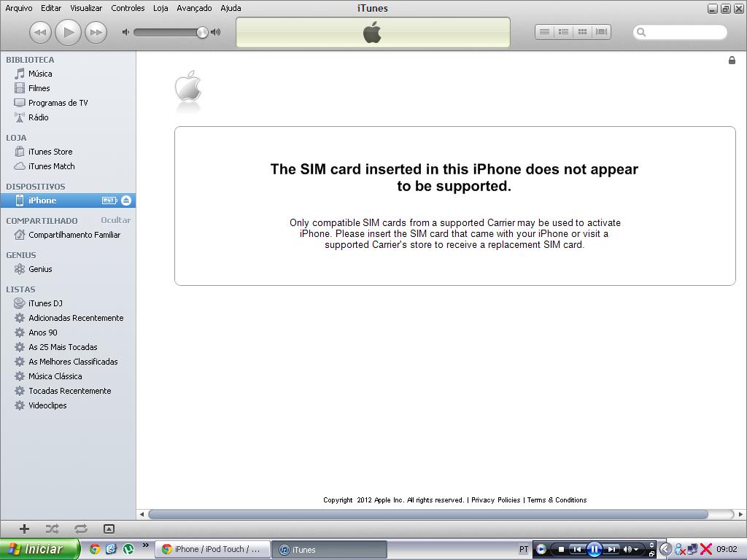Click the PT language indicator
Viewport: 747px width, 560px height.
[524, 549]
